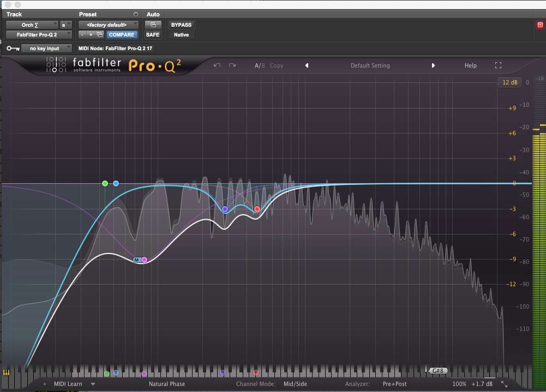Open the Help menu
Viewport: 546px width, 392px height.
[470, 65]
